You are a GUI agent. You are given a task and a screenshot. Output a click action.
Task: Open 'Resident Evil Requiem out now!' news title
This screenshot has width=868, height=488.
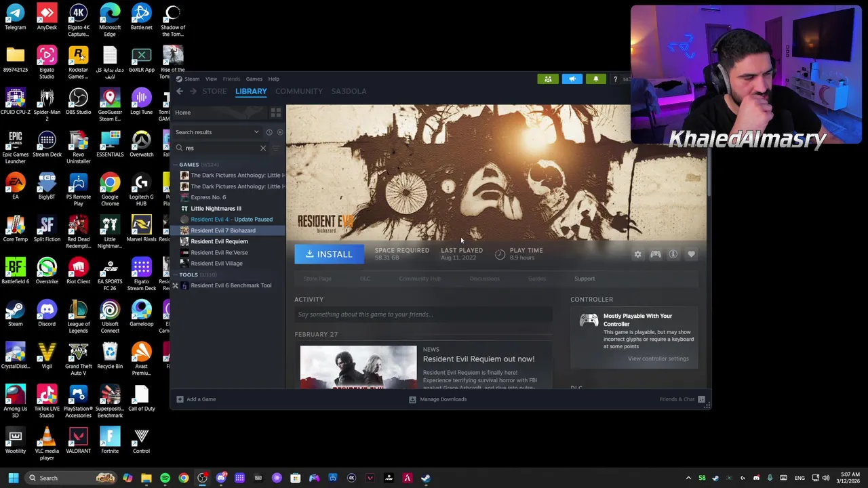479,359
